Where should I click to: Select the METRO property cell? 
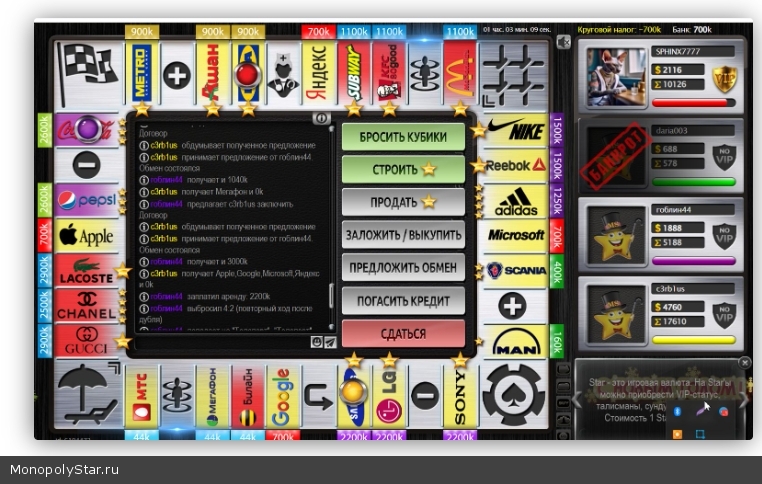(x=141, y=75)
